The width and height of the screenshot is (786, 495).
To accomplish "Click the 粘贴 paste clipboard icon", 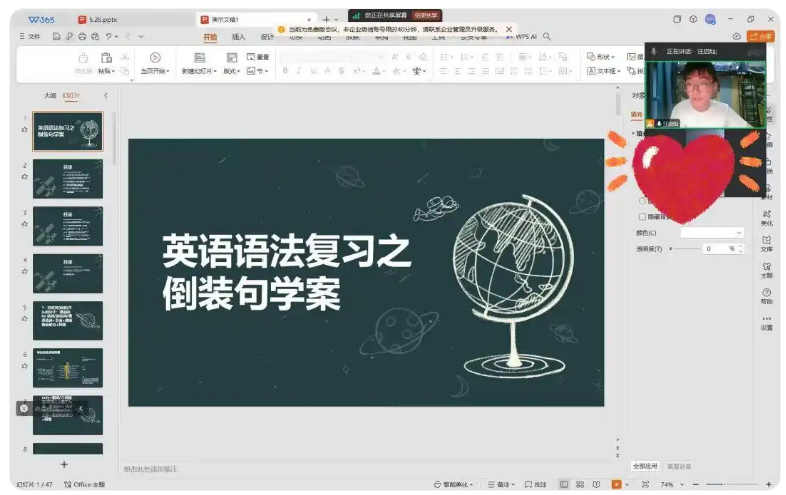I will click(x=106, y=58).
